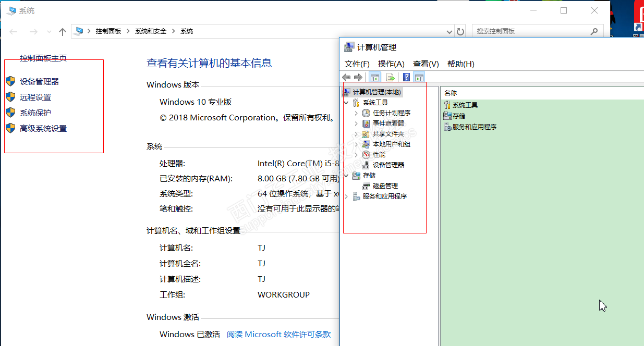Open the address bar history dropdown
Screen dimensions: 644x346
[x=449, y=32]
